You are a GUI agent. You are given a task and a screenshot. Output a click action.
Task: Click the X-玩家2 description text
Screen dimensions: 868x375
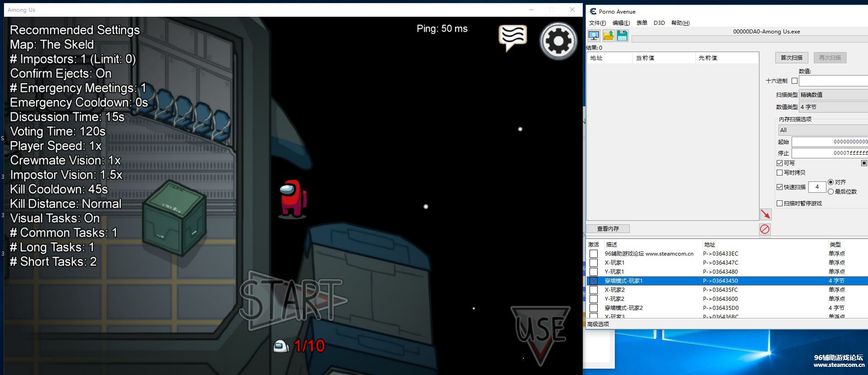(x=615, y=290)
